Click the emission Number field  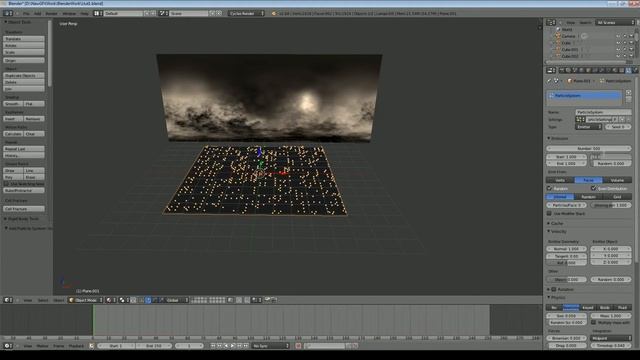tap(589, 149)
